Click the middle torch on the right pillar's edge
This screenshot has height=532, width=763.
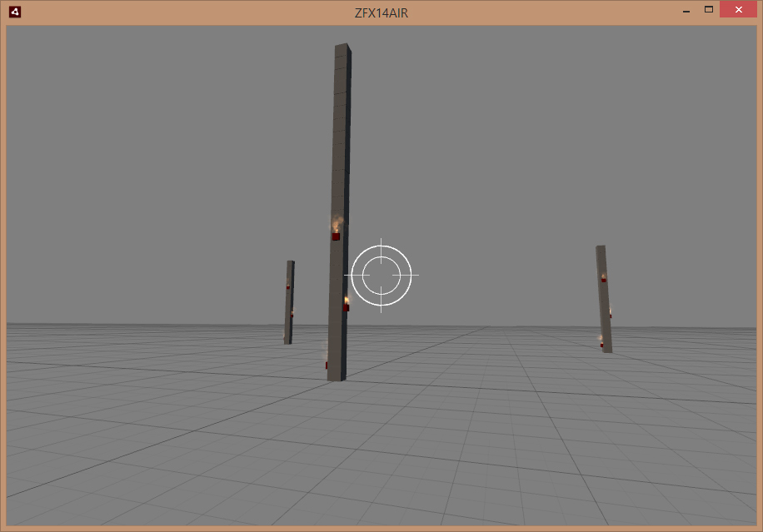[x=611, y=315]
